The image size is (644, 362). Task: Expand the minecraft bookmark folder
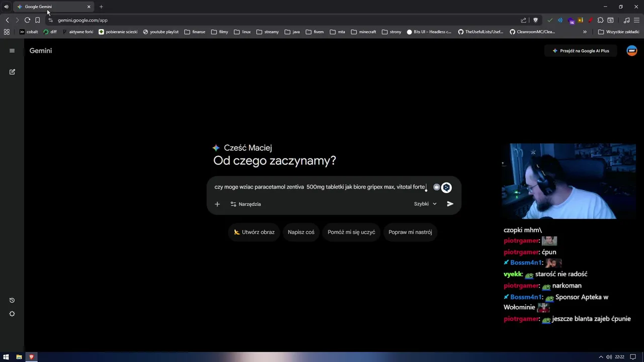(x=364, y=32)
